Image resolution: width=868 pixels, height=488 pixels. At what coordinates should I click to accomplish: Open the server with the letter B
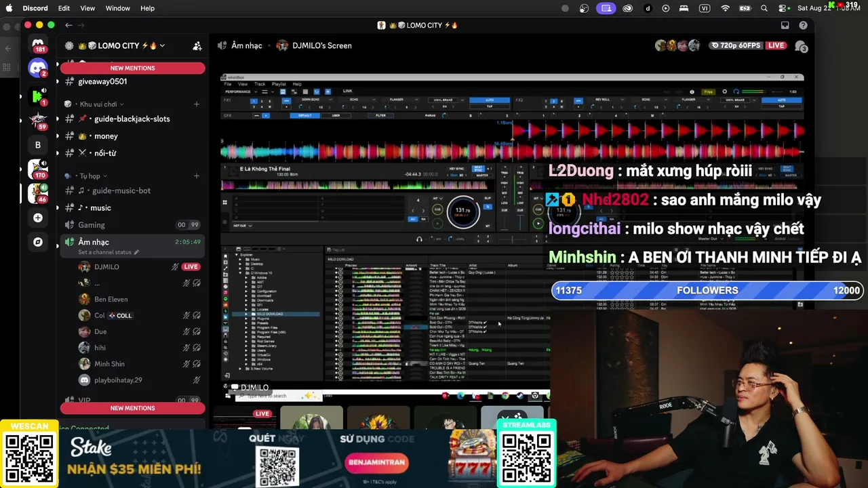point(38,144)
